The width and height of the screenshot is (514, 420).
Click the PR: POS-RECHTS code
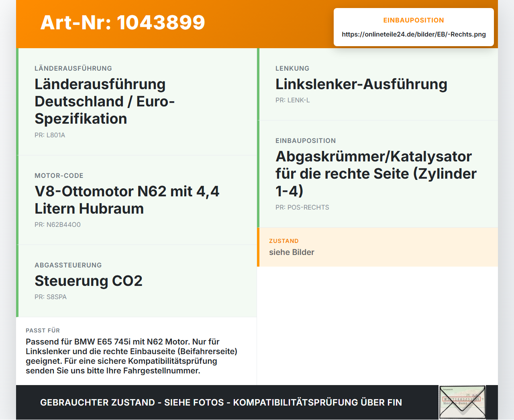(x=302, y=207)
